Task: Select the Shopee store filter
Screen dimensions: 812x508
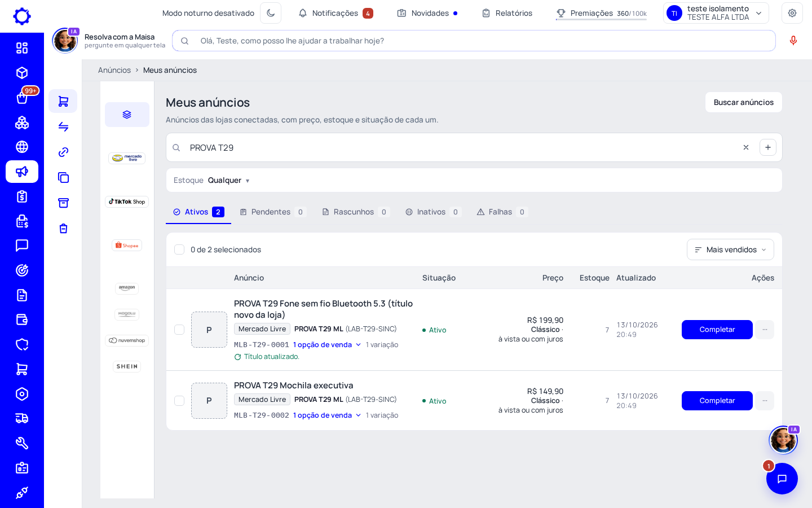Action: pyautogui.click(x=127, y=246)
